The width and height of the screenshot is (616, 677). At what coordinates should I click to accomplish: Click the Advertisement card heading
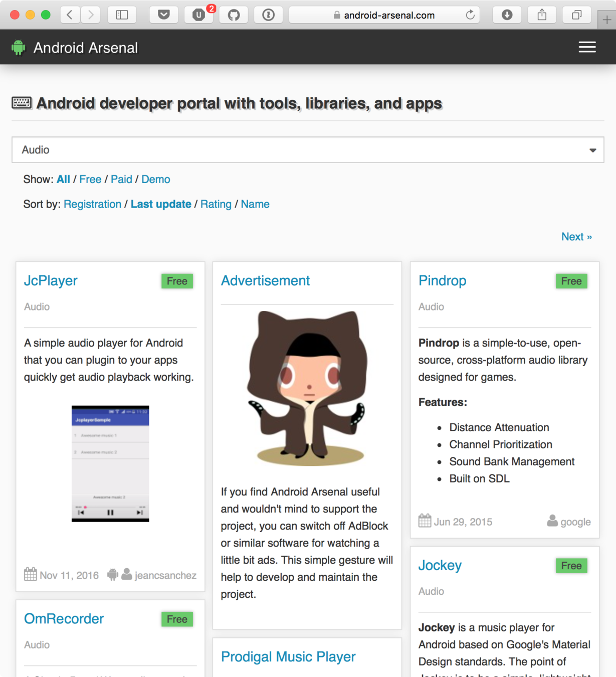[265, 281]
